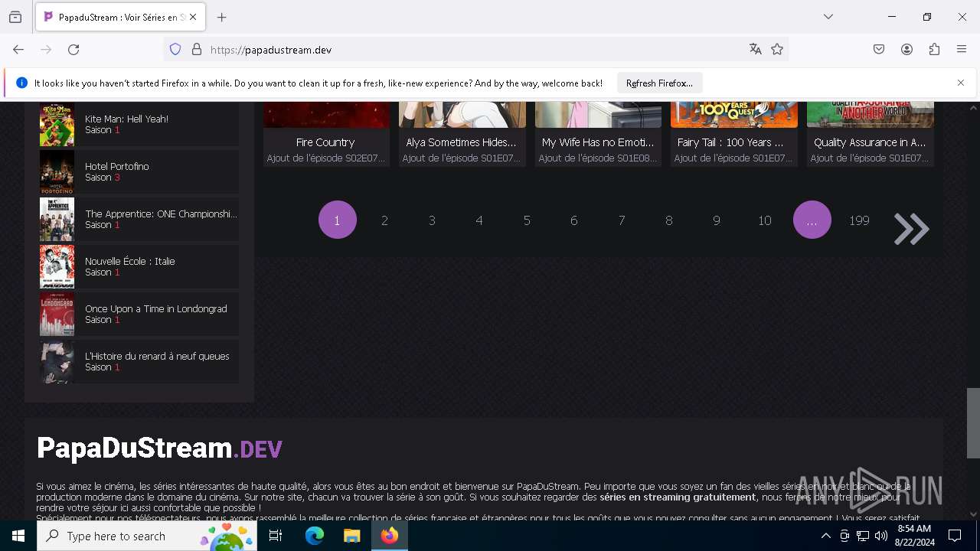The width and height of the screenshot is (980, 551).
Task: Open the Firefox View icon
Action: (15, 17)
